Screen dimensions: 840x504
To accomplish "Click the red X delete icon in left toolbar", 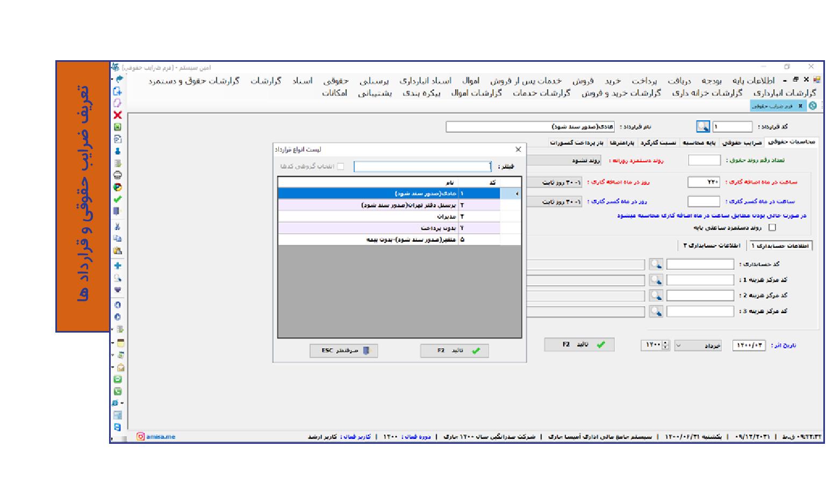I will point(118,115).
